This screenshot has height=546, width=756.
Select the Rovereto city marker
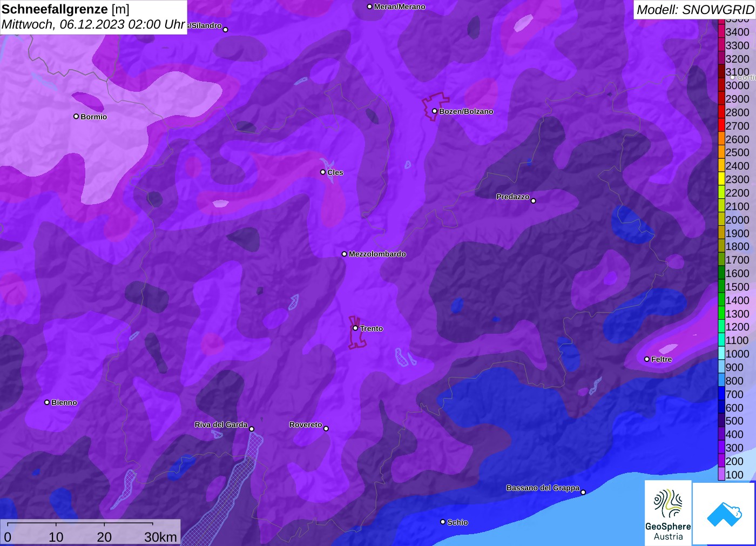coord(326,429)
